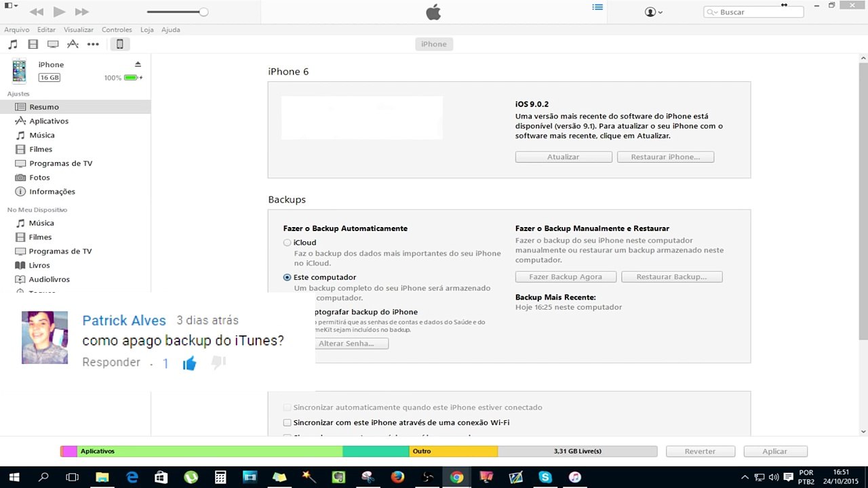Open the TV Shows library monitor icon
This screenshot has height=488, width=868.
pos(53,44)
